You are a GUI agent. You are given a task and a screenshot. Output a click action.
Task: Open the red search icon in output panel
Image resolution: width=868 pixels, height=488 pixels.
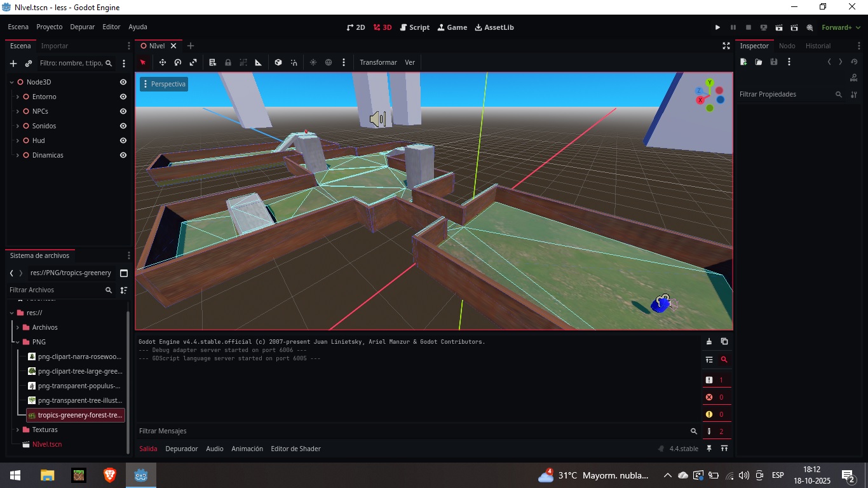tap(724, 360)
